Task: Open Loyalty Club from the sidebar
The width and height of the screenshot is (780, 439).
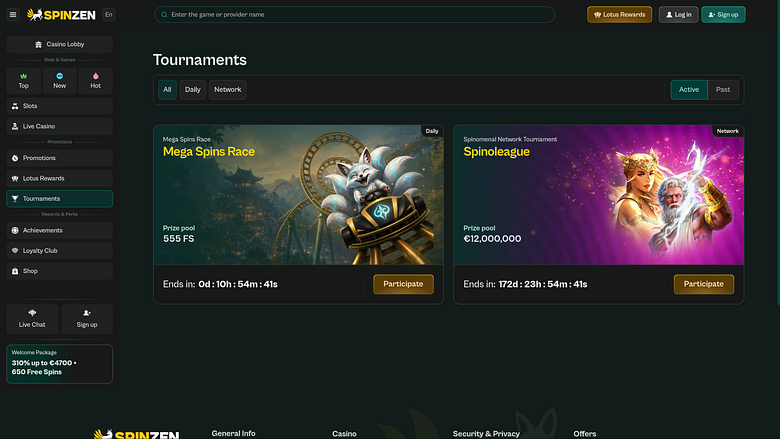Action: pos(60,251)
